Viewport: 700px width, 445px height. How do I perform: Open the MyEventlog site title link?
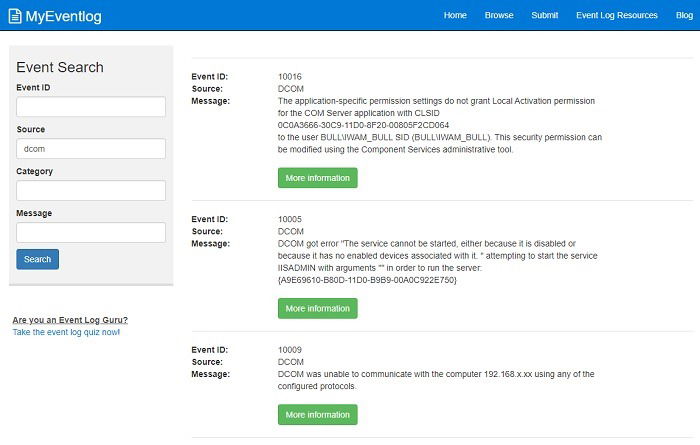[63, 16]
